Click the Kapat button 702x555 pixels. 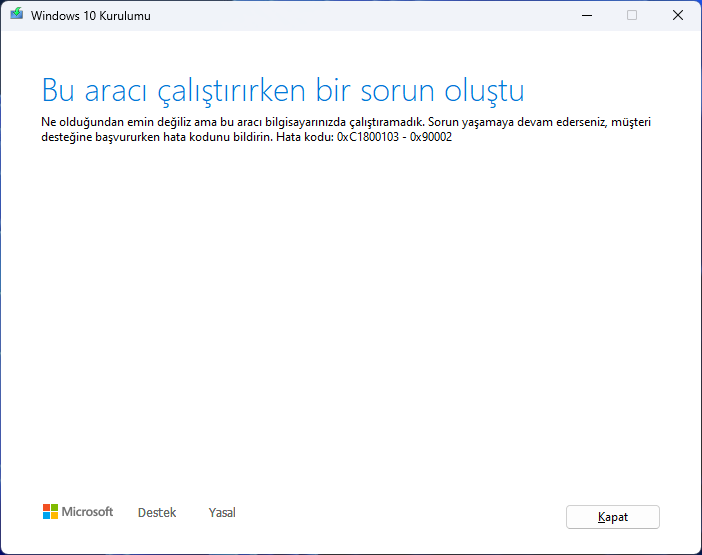(612, 517)
